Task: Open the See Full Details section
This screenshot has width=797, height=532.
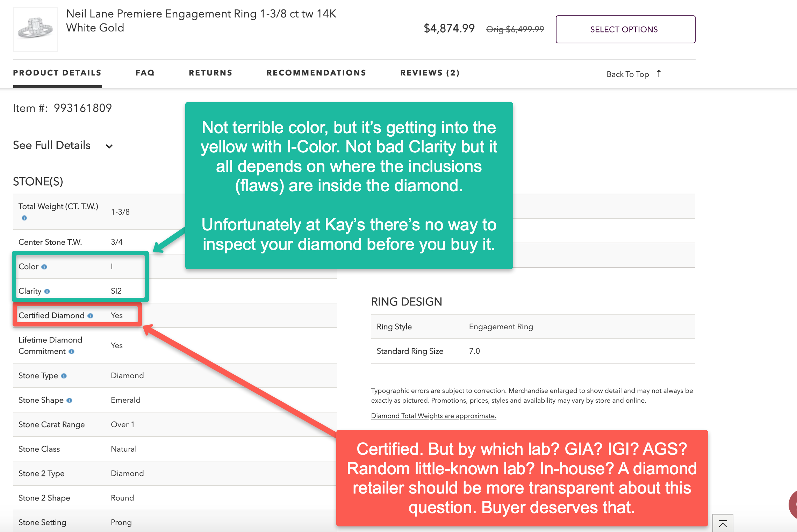Action: [x=52, y=145]
